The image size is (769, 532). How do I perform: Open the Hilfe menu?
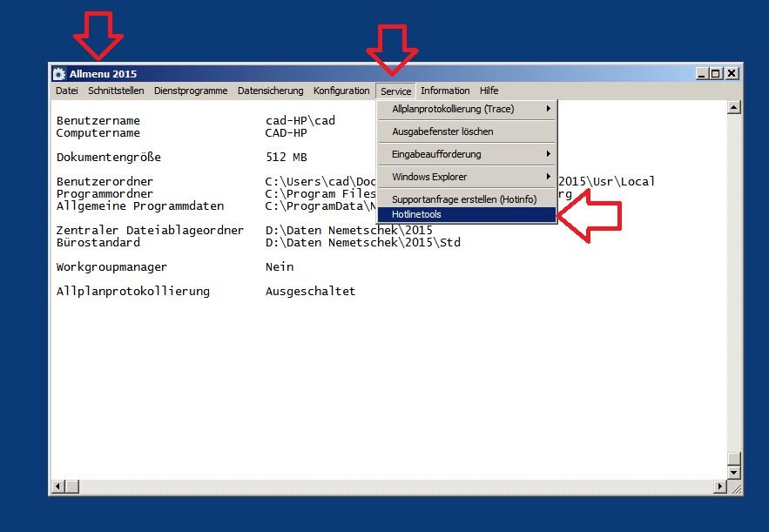coord(489,91)
